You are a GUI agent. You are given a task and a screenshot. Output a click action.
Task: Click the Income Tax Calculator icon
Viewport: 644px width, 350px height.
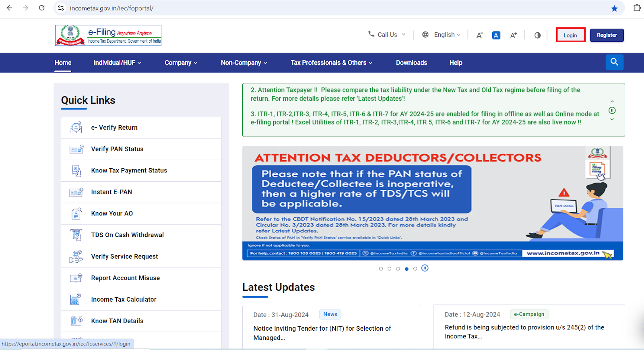[76, 299]
